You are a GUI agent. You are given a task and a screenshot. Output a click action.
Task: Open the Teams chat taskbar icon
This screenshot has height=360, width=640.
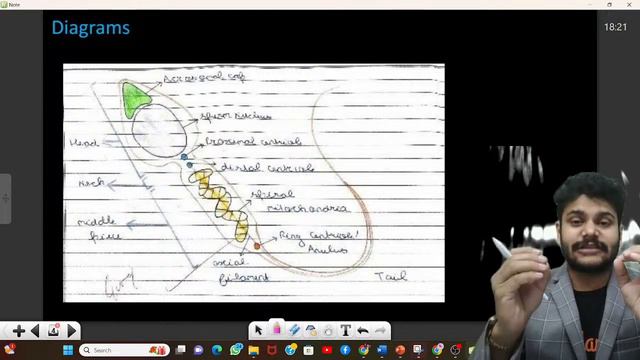pyautogui.click(x=198, y=350)
